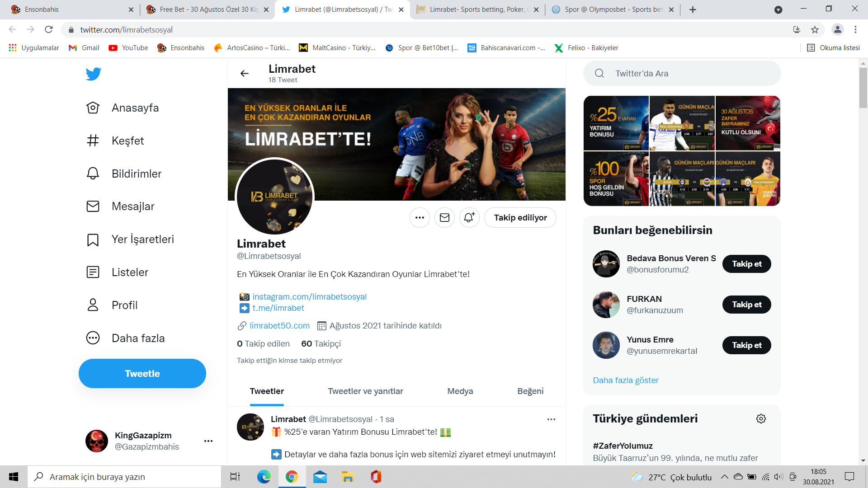Open Yer İşaretleri bookmarks
Screen dimensions: 868x488
[130, 239]
